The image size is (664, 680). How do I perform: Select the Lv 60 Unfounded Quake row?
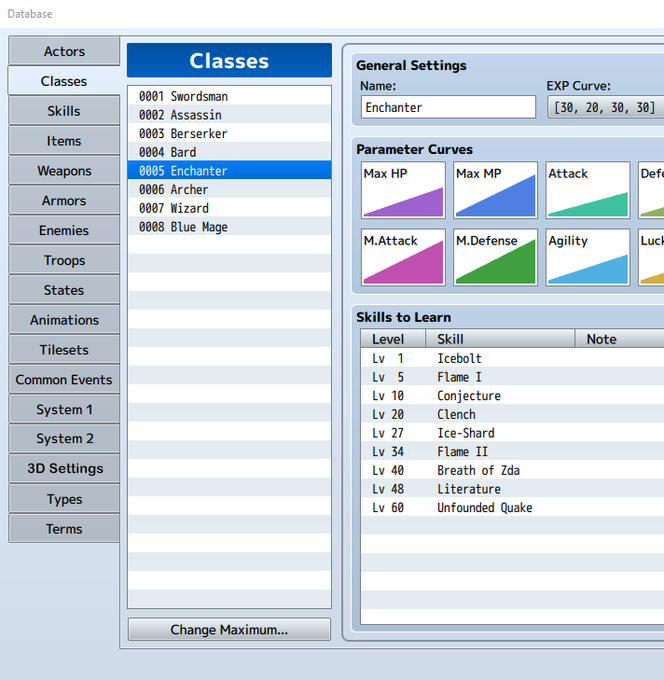(x=513, y=507)
